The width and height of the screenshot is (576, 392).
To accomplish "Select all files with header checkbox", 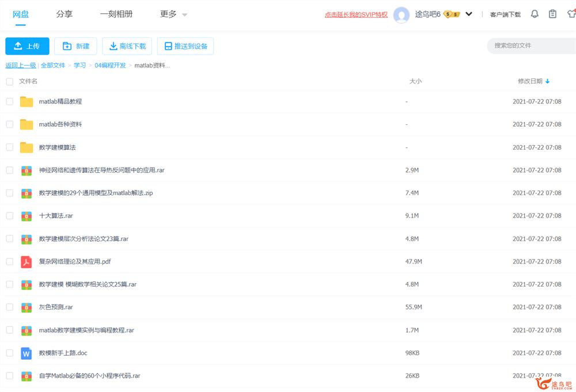I will click(10, 82).
